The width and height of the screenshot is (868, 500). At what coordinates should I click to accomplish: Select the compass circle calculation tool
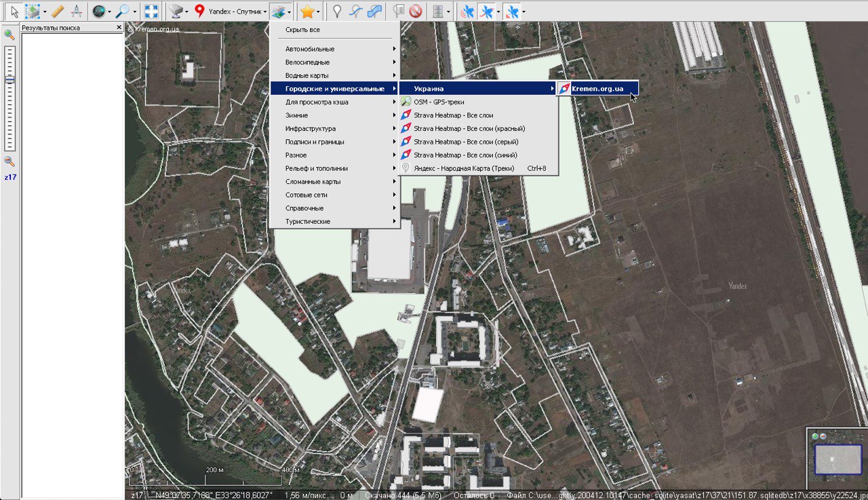76,11
